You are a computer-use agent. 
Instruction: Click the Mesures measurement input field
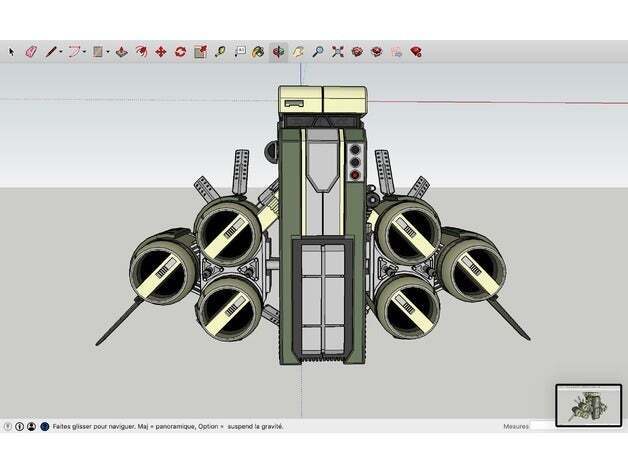pos(543,426)
